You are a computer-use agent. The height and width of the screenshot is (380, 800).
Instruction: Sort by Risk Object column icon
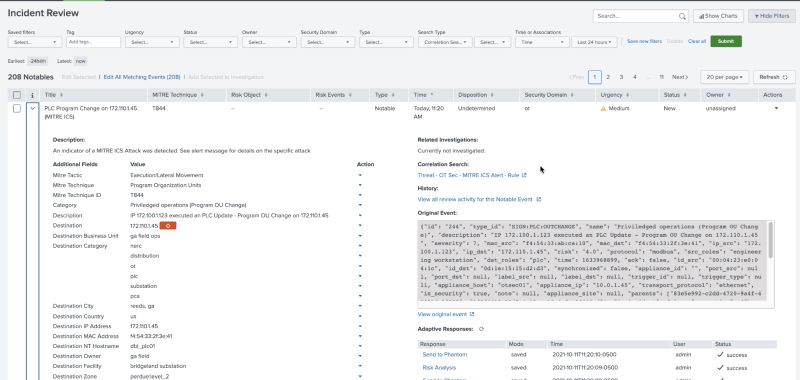tap(266, 95)
